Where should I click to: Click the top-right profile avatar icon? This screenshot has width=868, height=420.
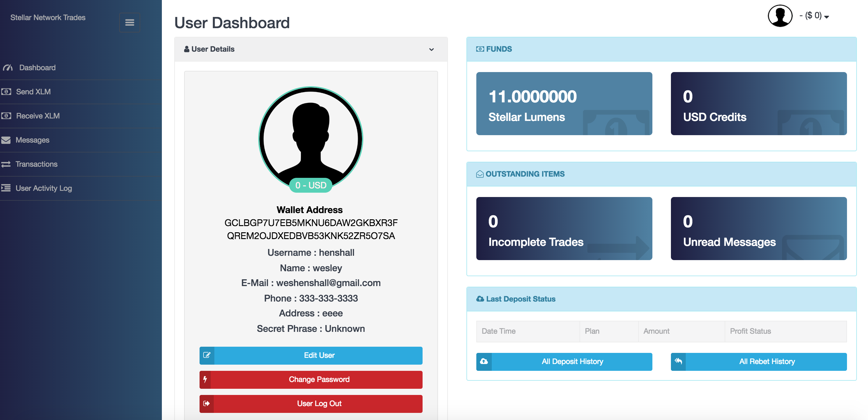tap(780, 15)
